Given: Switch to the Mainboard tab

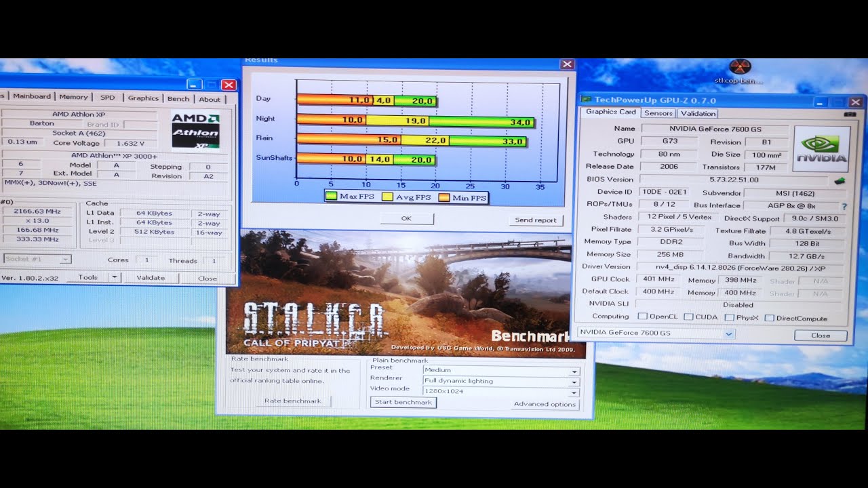Looking at the screenshot, I should coord(32,96).
